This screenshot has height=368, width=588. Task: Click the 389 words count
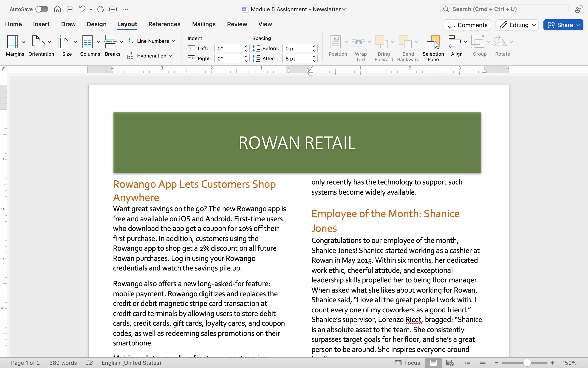[x=63, y=363]
